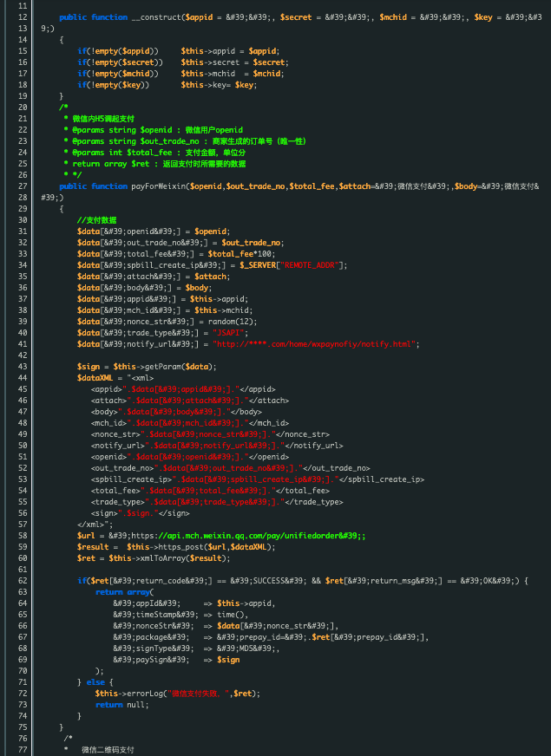The image size is (551, 756).
Task: Click the 'package' prepay_id entry line
Action: coord(271,637)
